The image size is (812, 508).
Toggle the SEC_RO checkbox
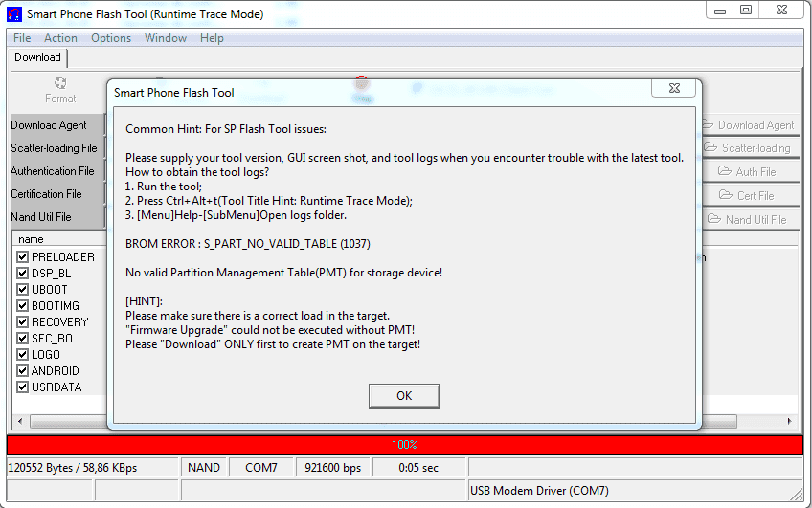click(22, 339)
